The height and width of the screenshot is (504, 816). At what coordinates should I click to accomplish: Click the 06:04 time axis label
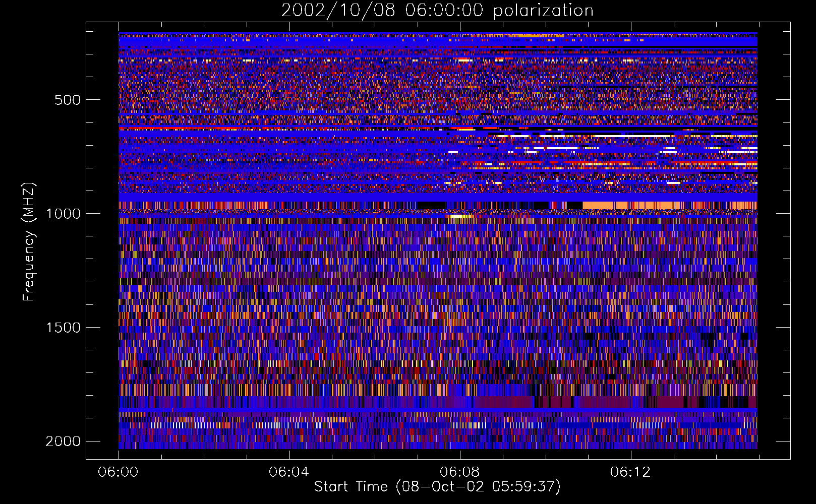tap(289, 472)
